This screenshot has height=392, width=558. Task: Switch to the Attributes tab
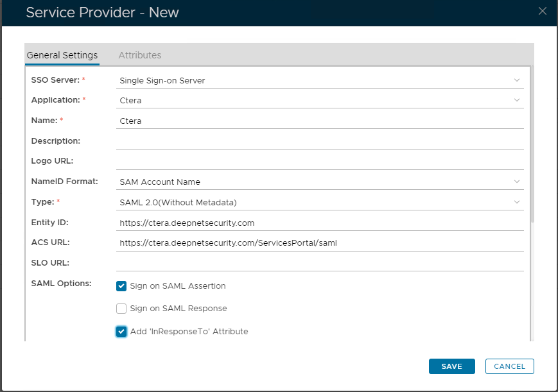(139, 55)
